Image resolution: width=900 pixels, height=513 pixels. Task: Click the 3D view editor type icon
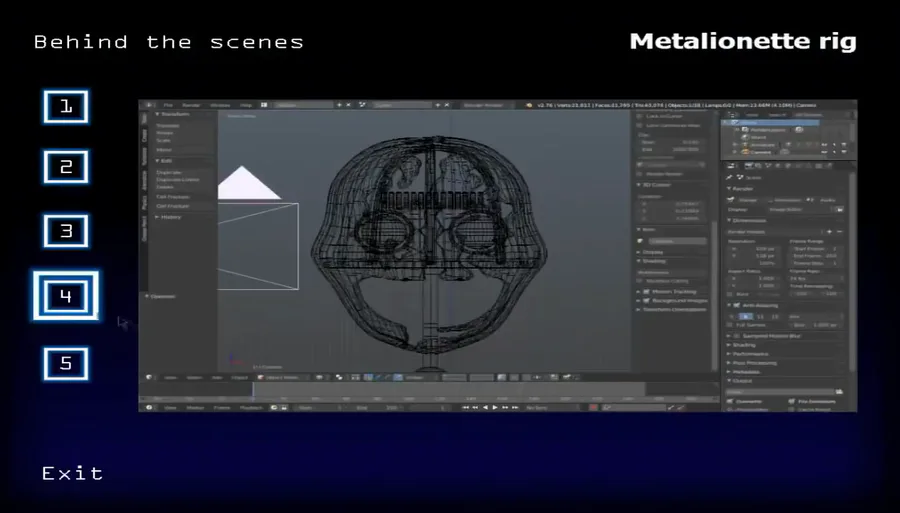click(150, 377)
